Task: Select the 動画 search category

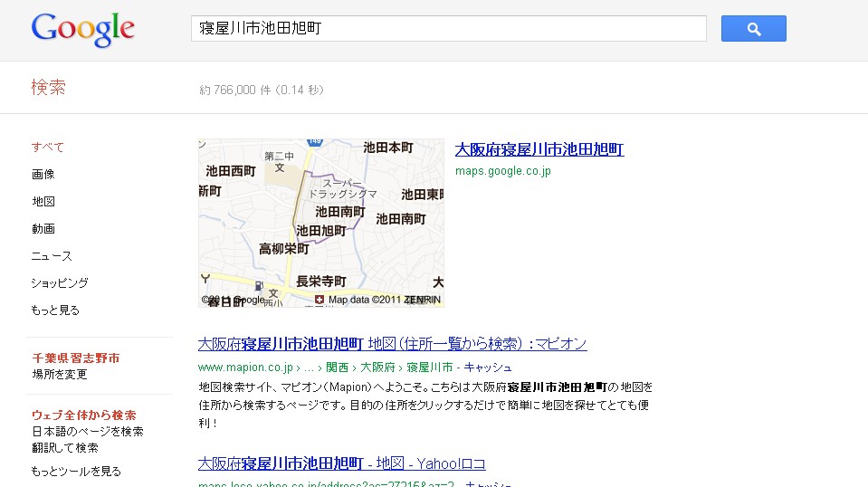Action: 43,228
